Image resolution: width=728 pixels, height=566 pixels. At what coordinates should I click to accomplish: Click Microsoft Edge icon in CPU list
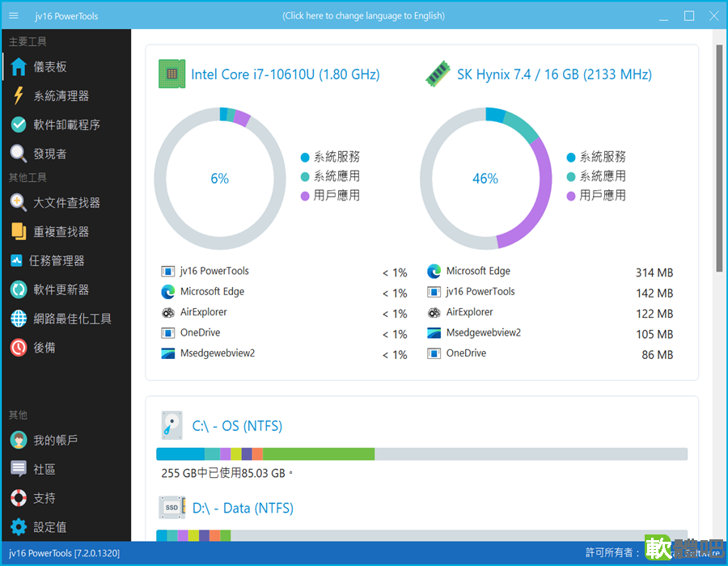tap(167, 292)
